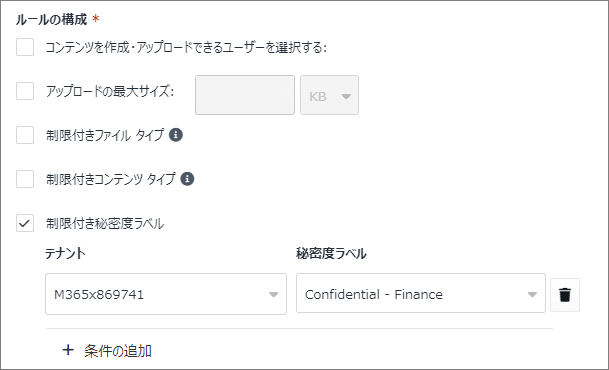The image size is (609, 370).
Task: Click the 制限付きファイル タイプ label text
Action: coord(105,135)
